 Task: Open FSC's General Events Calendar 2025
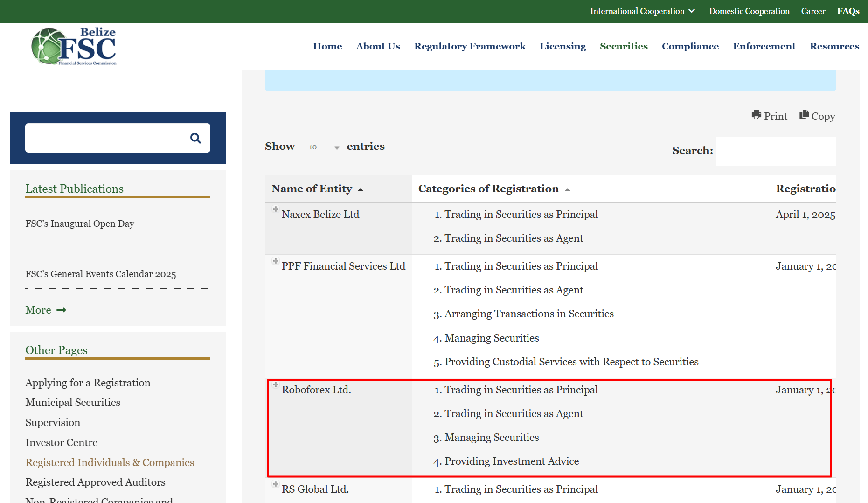pos(101,274)
